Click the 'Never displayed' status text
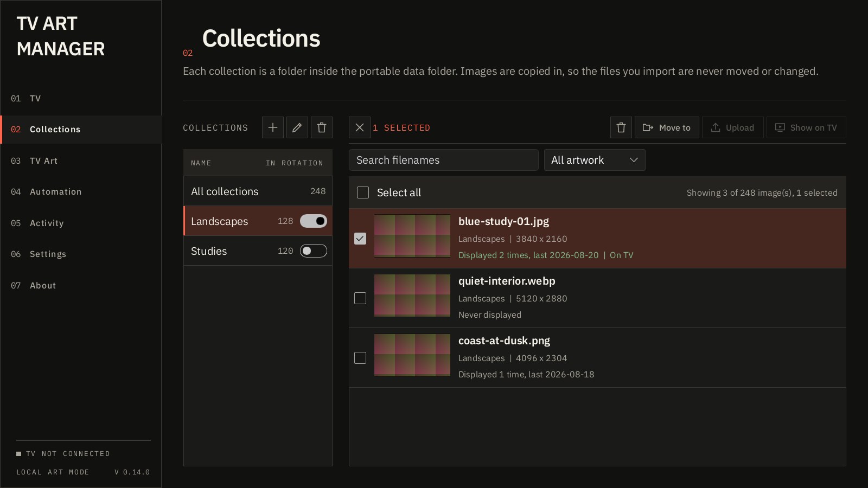 (x=490, y=314)
